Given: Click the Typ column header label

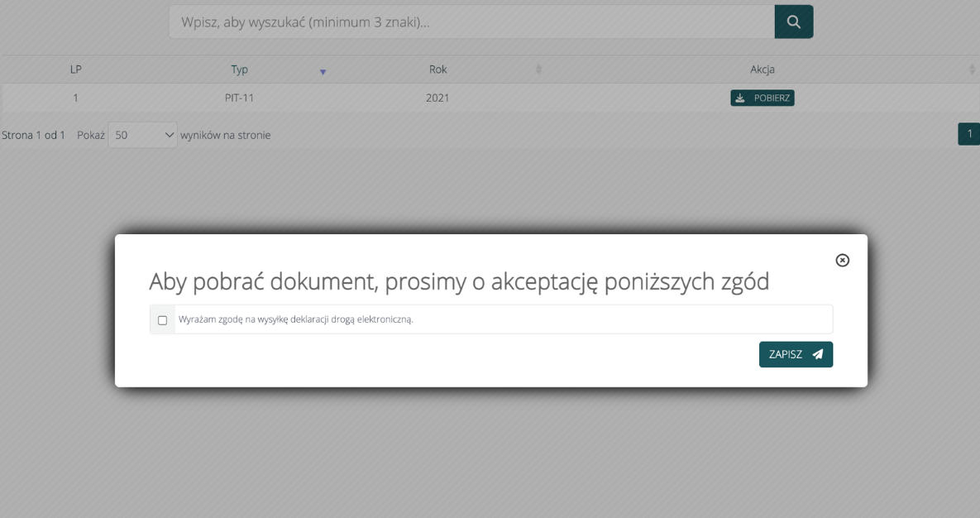Looking at the screenshot, I should point(239,70).
